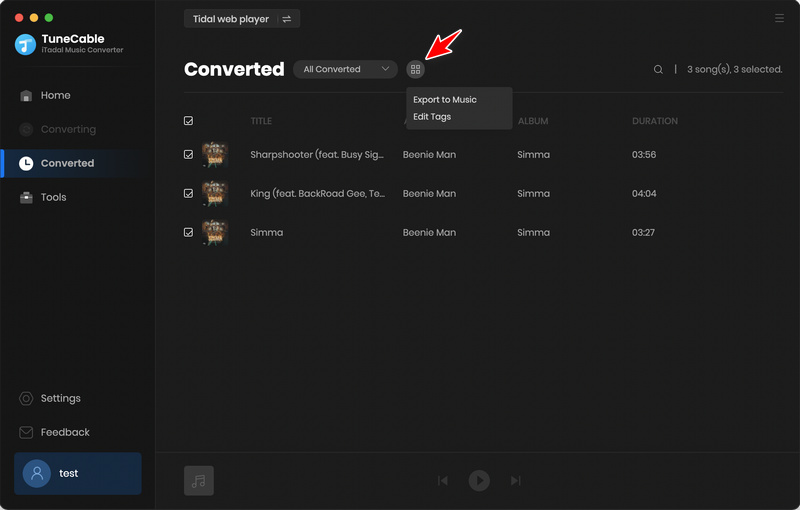Open the grid tools icon next to All Converted
Image resolution: width=800 pixels, height=510 pixels.
(x=415, y=69)
